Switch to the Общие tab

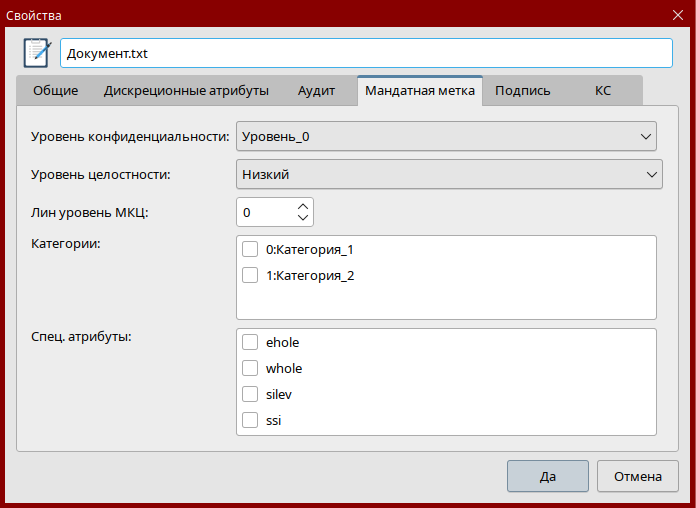point(55,91)
